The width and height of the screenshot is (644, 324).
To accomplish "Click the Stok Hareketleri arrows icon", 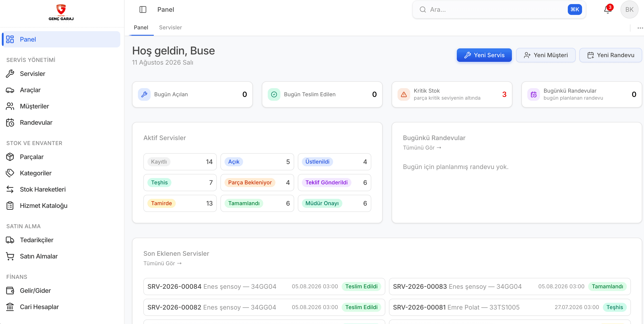I will 10,189.
